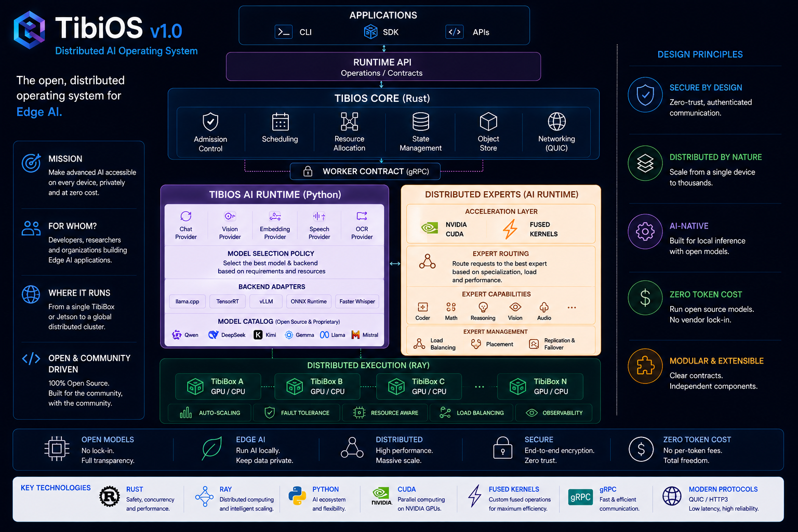Screen dimensions: 798x532
Task: Click the Mistral model entry
Action: pos(365,335)
